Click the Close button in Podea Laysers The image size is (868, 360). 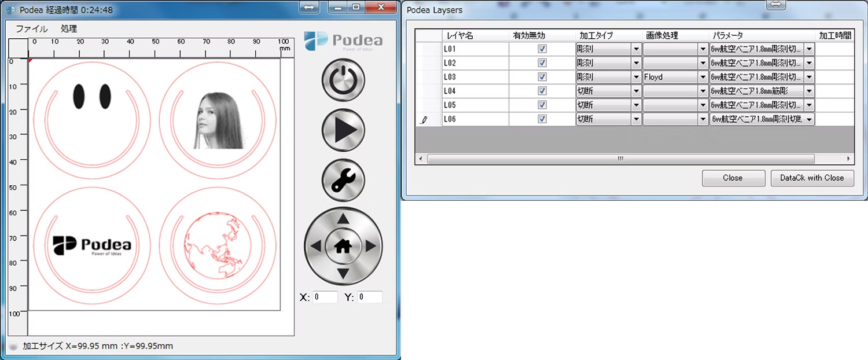pos(732,178)
